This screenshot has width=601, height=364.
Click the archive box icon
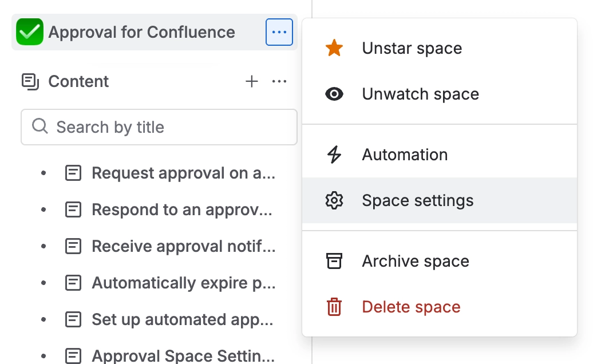click(x=334, y=260)
